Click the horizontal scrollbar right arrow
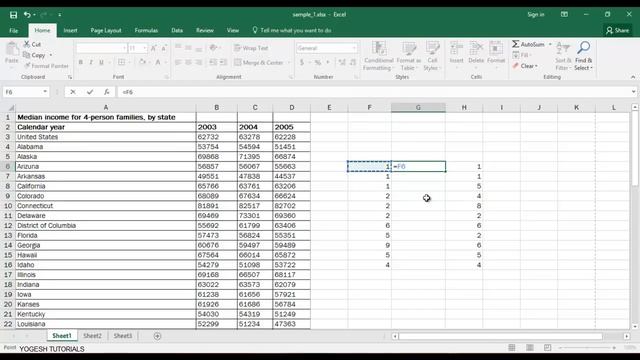This screenshot has height=360, width=640. (627, 336)
